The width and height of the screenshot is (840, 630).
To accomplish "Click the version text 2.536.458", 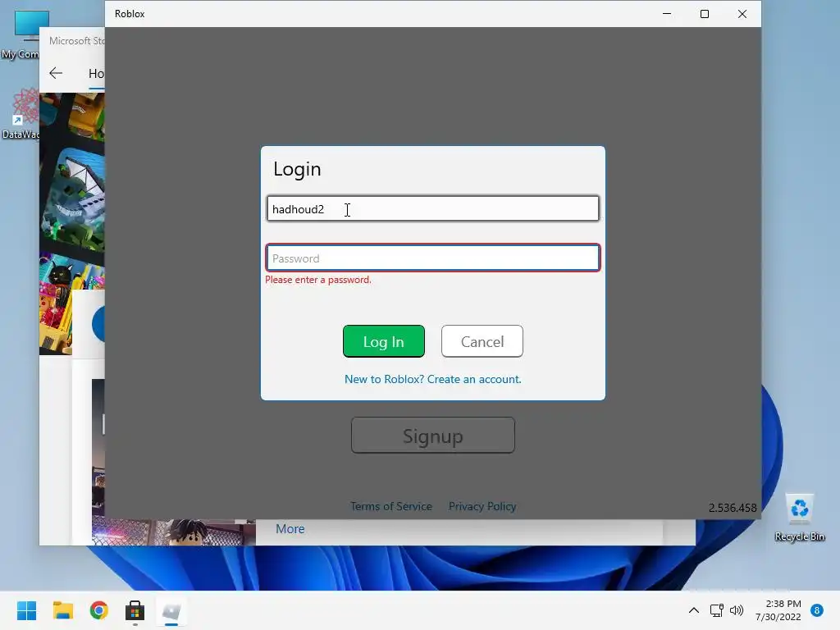I will click(x=733, y=508).
